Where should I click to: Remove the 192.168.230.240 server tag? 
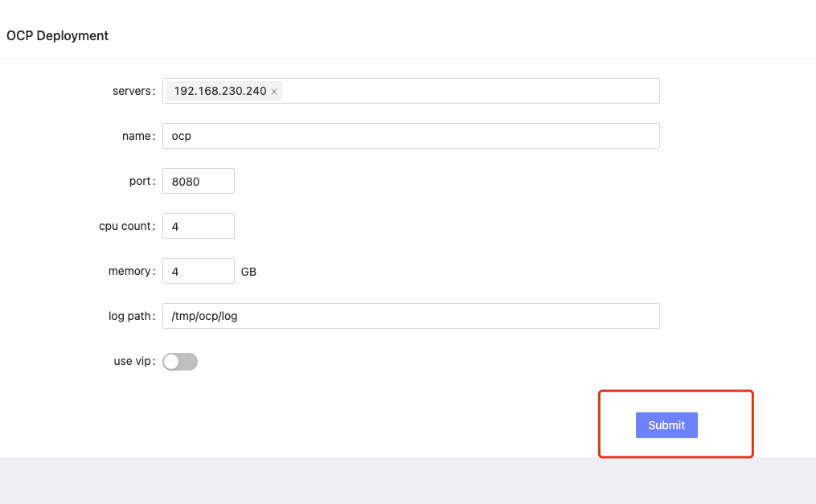coord(273,92)
